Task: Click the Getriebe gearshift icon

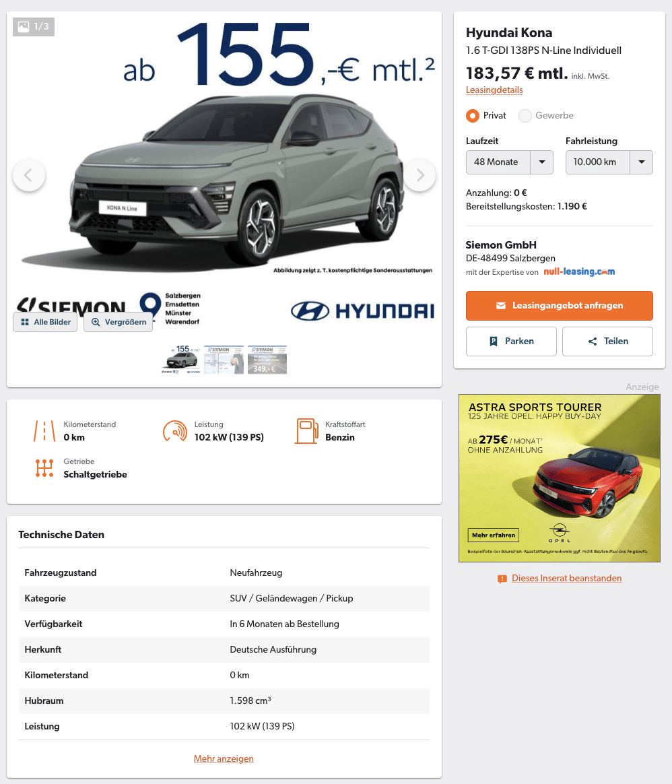Action: (44, 468)
